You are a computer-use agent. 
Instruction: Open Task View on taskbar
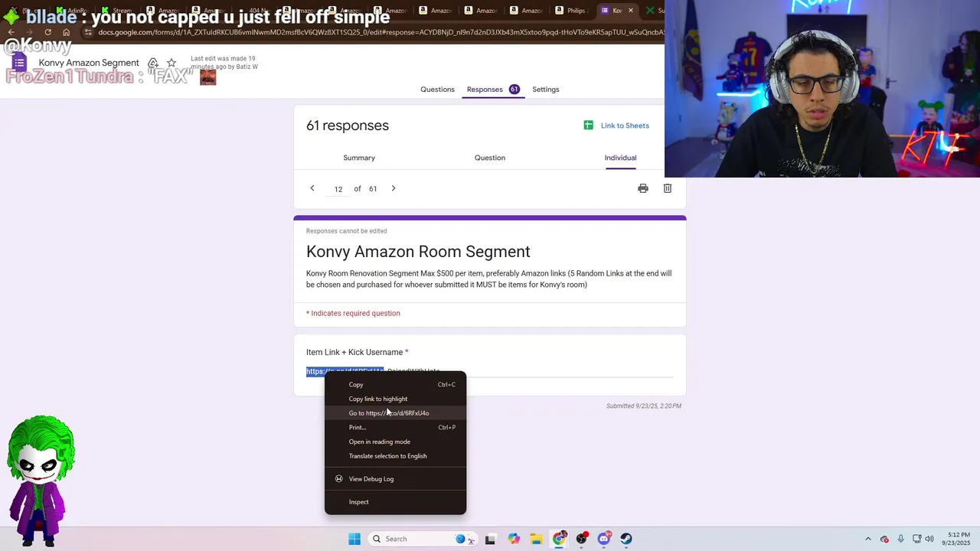[490, 539]
